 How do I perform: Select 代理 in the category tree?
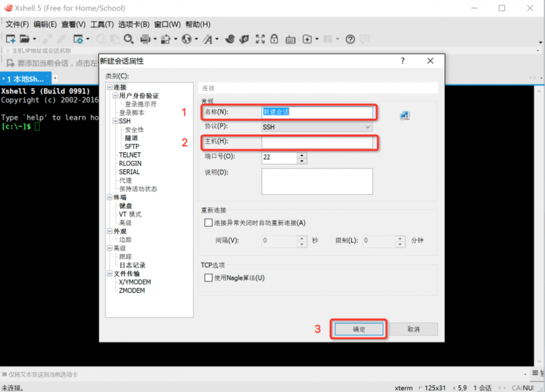point(126,180)
